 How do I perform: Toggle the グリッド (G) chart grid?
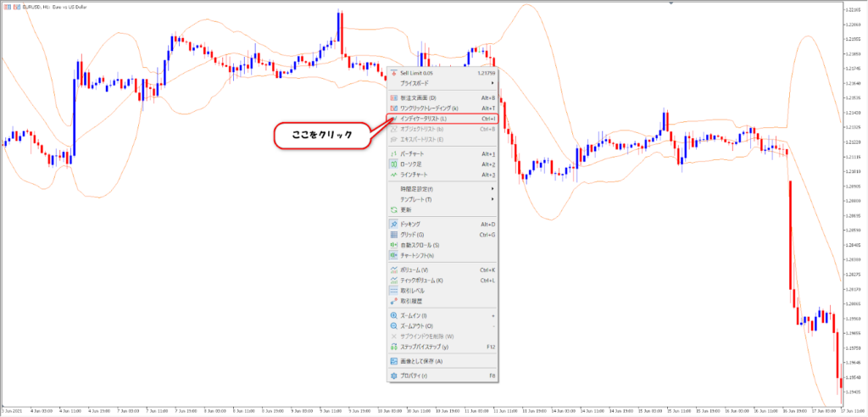[442, 235]
